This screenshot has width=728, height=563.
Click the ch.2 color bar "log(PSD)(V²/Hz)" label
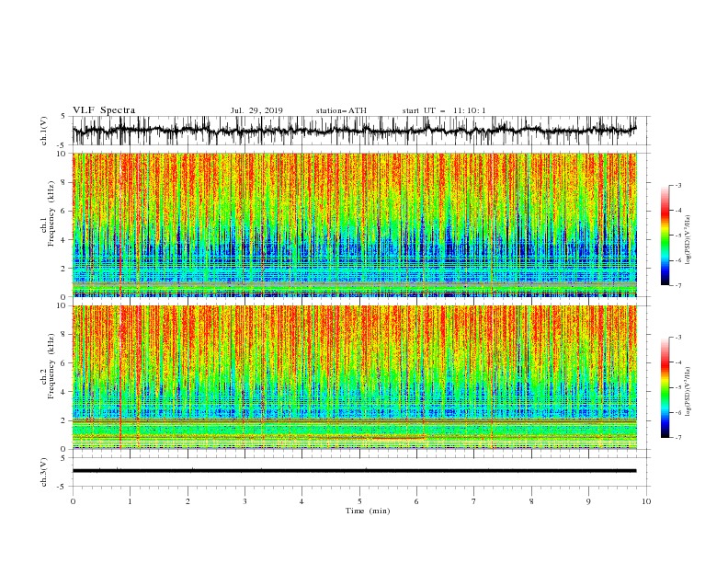coord(688,392)
